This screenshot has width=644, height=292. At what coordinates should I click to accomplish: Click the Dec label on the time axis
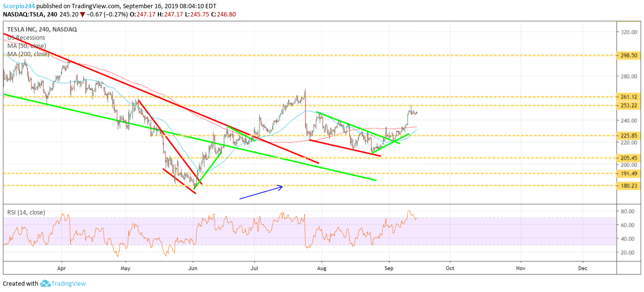click(583, 268)
